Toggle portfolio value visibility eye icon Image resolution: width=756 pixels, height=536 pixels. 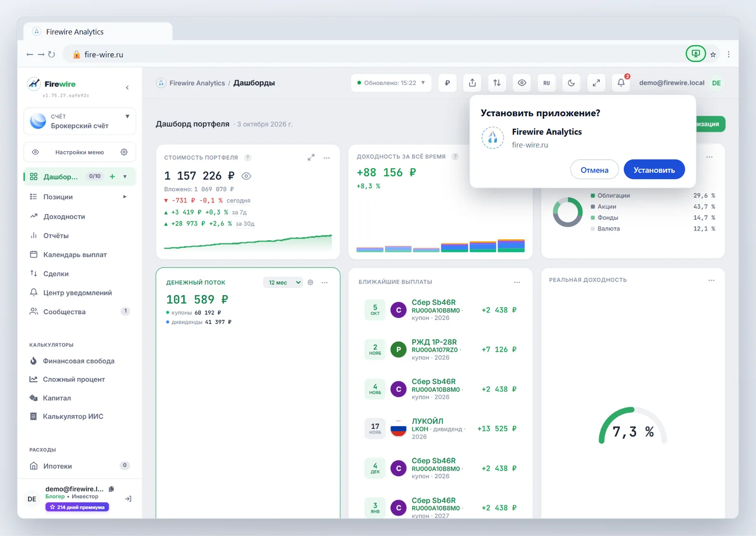[x=246, y=176]
